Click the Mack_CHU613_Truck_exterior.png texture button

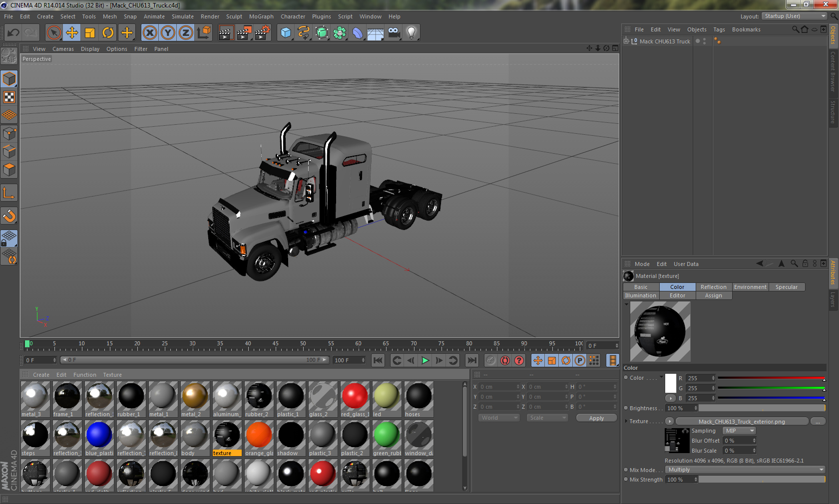(742, 422)
